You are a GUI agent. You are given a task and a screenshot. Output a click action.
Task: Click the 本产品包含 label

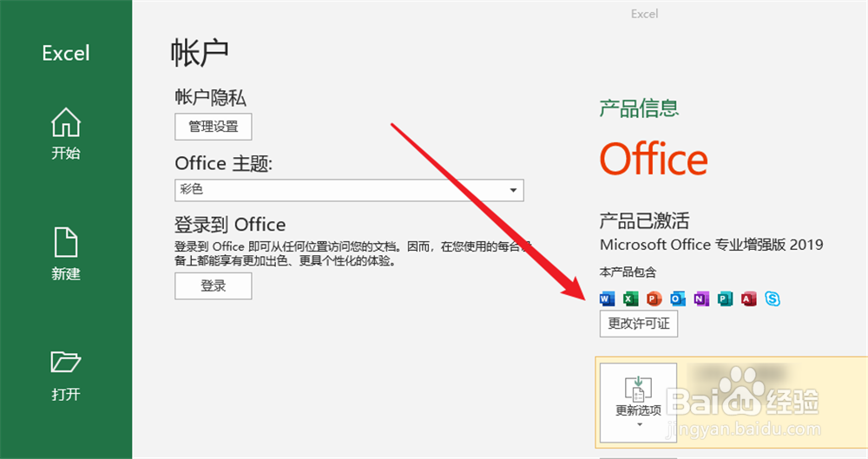click(628, 272)
